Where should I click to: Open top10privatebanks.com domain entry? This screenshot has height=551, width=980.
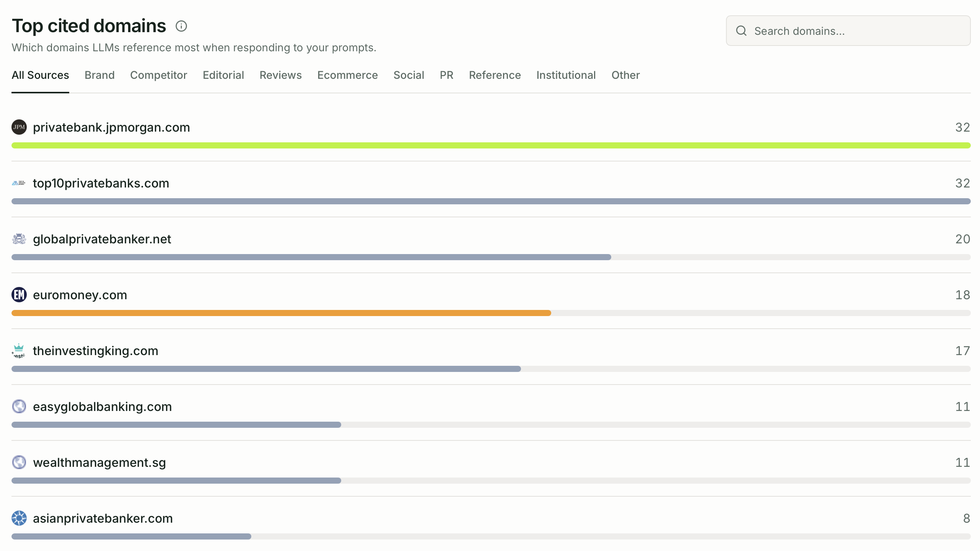101,183
